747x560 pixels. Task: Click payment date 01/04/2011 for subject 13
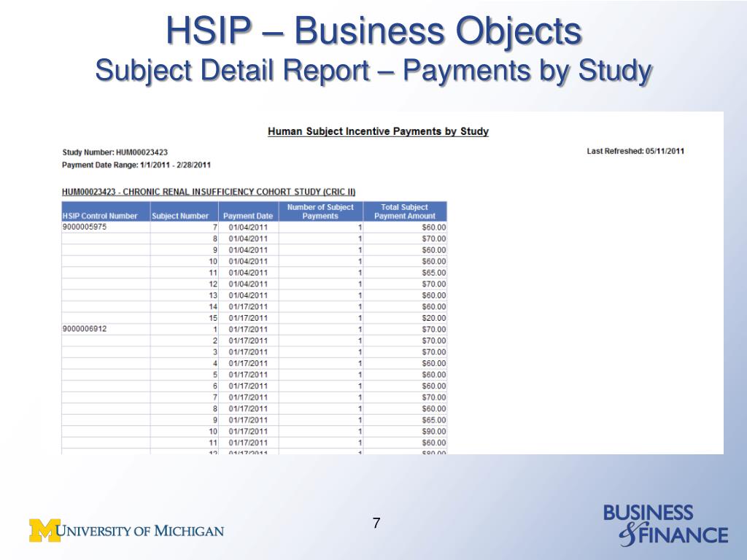click(248, 295)
